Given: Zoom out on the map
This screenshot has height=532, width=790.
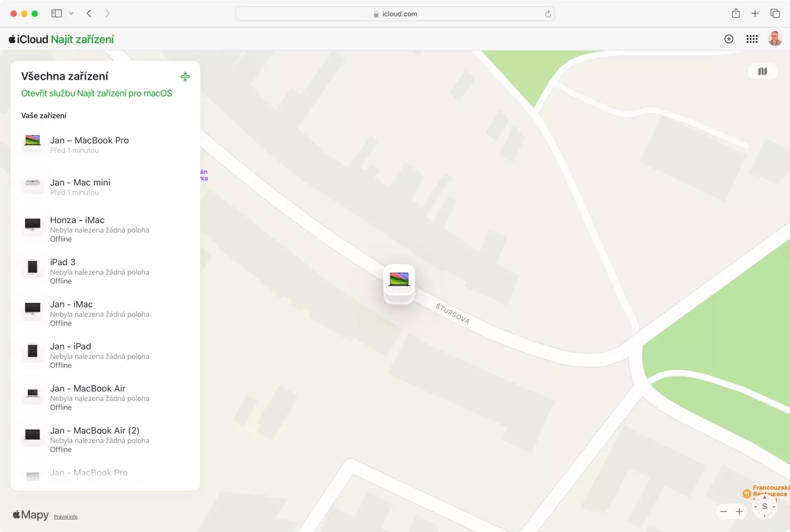Looking at the screenshot, I should (723, 512).
